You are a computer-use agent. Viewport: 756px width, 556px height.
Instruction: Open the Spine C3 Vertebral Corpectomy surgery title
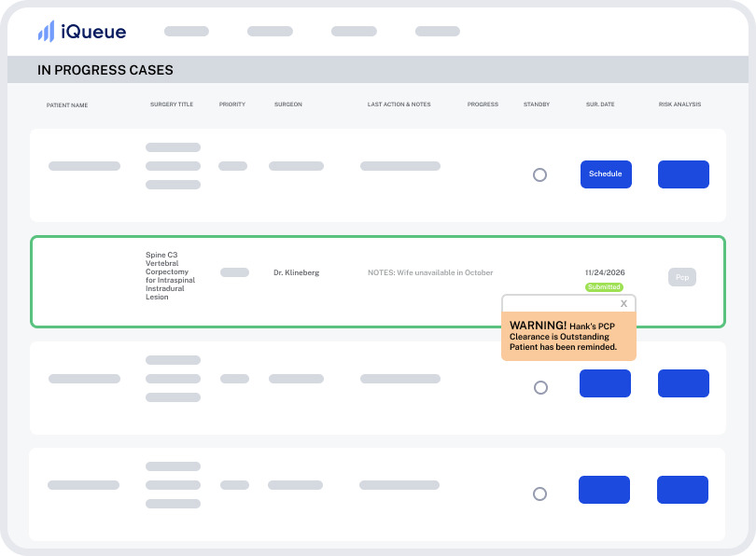[170, 275]
